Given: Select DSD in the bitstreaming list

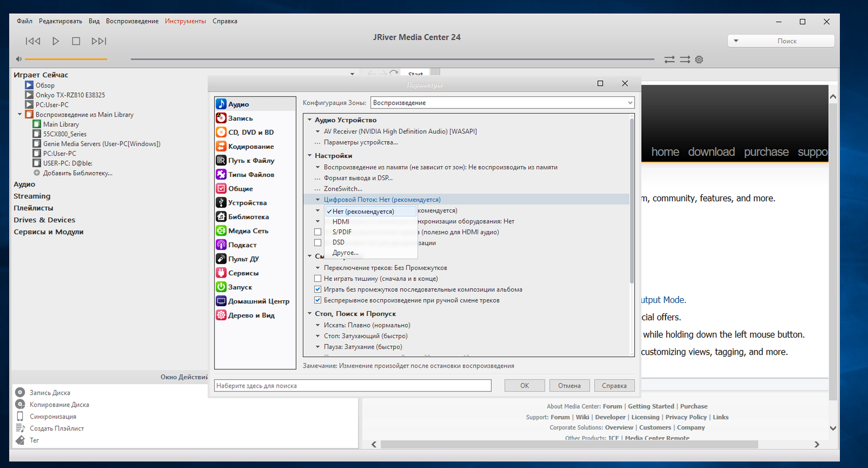Looking at the screenshot, I should click(371, 242).
